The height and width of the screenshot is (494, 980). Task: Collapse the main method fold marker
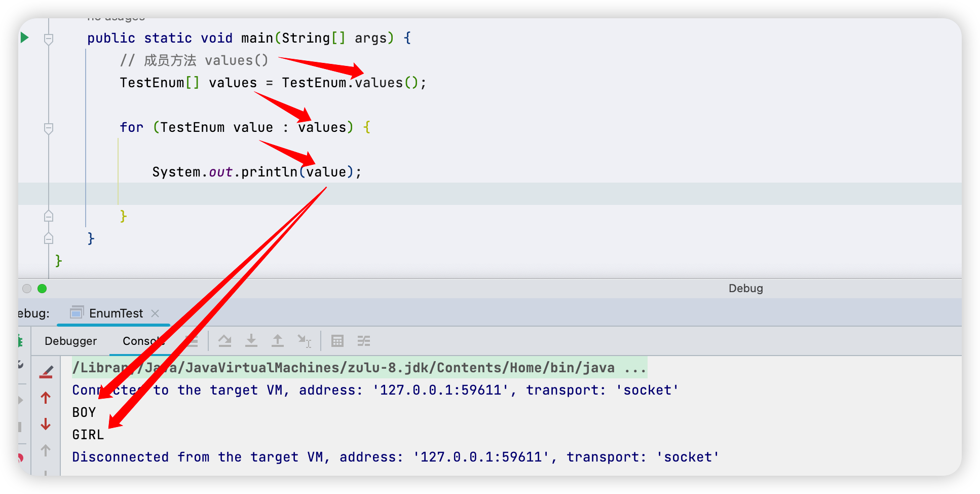pos(49,39)
